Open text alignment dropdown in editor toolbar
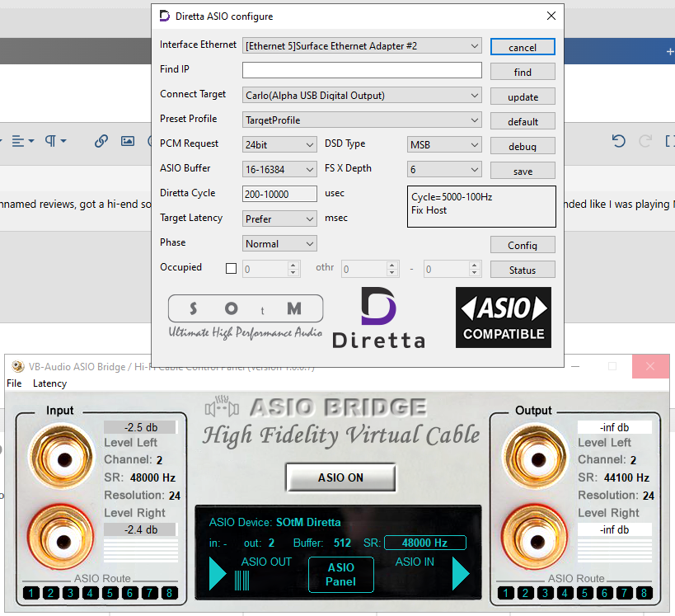 pos(23,141)
